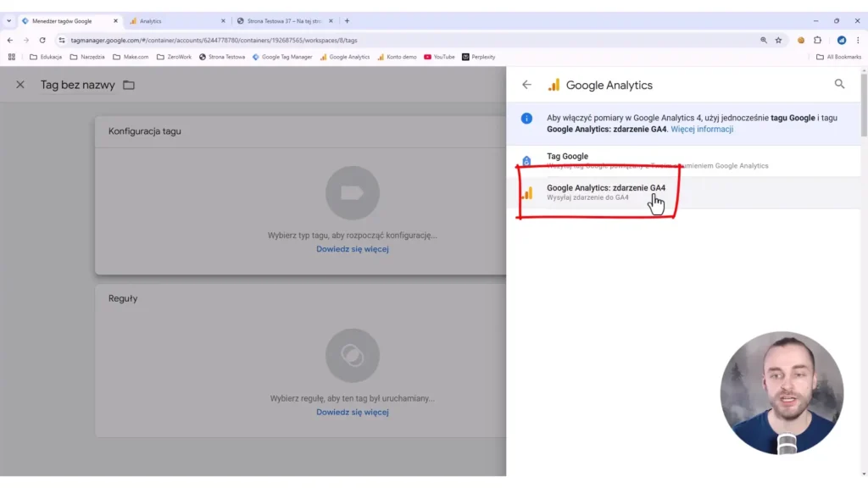The height and width of the screenshot is (488, 868).
Task: Reload the current page
Action: (42, 41)
